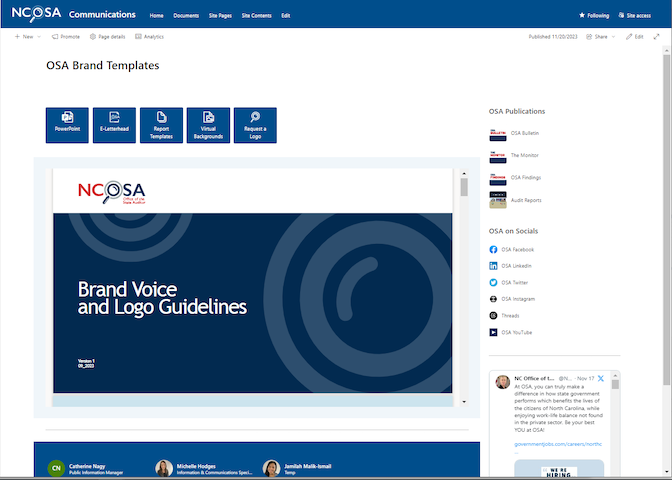This screenshot has width=672, height=480.
Task: Click the OSA YouTube play icon
Action: pyautogui.click(x=494, y=332)
